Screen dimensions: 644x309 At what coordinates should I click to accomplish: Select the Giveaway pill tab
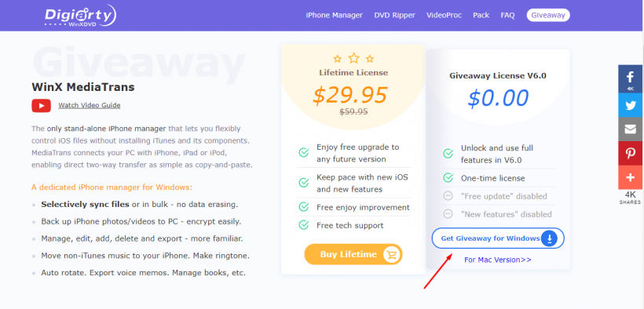point(548,15)
